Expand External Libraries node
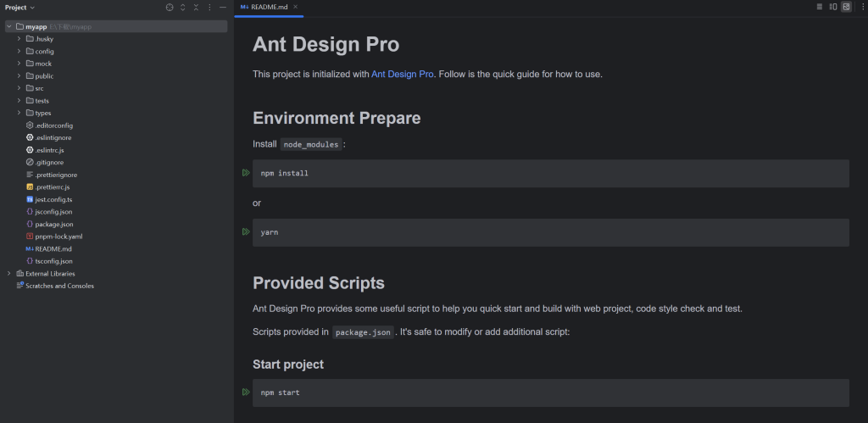The image size is (868, 423). click(x=9, y=274)
